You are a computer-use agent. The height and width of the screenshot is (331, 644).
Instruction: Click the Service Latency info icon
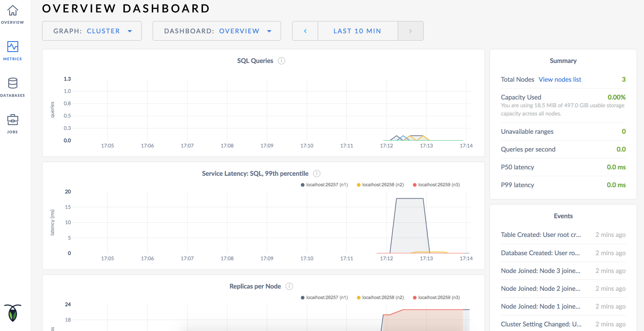tap(317, 173)
